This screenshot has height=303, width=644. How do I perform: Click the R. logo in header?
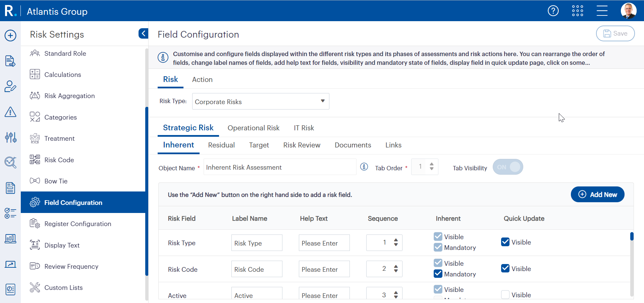[10, 11]
